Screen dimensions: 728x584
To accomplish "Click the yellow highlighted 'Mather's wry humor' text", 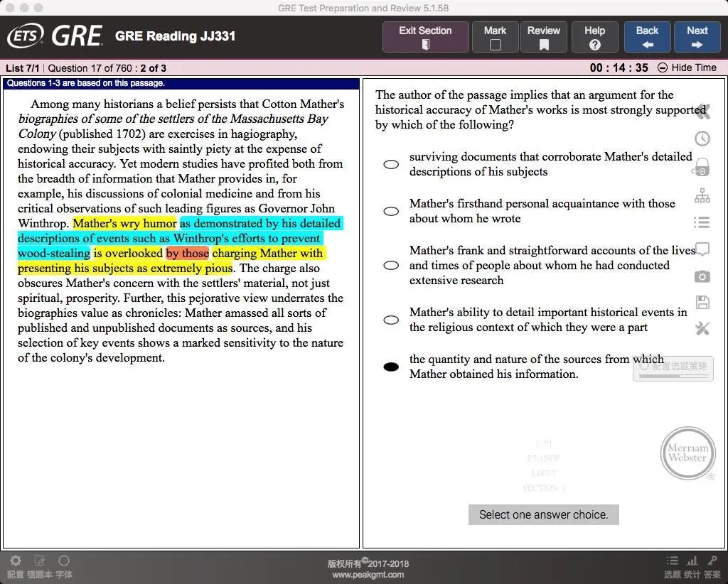I will [124, 224].
